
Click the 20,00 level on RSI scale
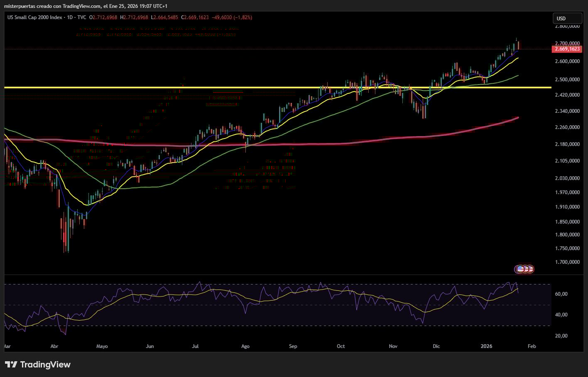click(561, 336)
